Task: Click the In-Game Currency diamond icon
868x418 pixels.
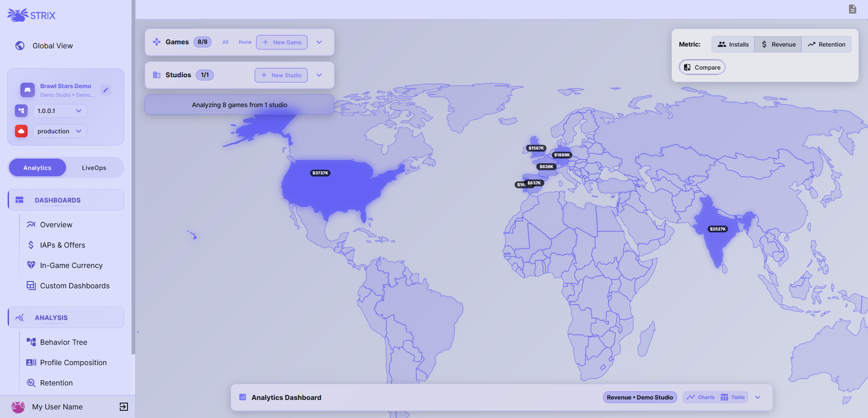Action: pos(31,265)
